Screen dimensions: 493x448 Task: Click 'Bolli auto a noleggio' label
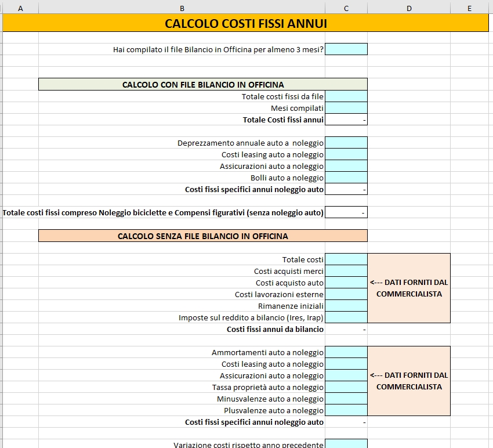287,178
